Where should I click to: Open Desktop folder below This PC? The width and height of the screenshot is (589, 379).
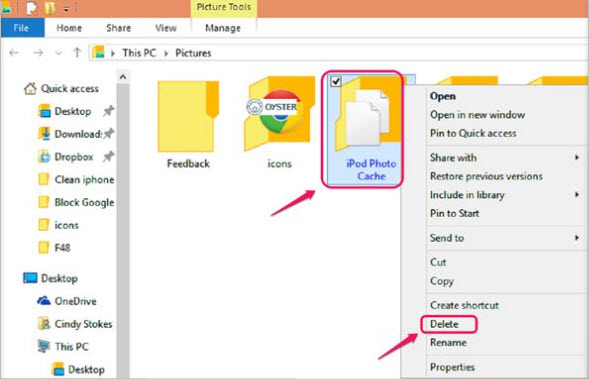click(78, 369)
